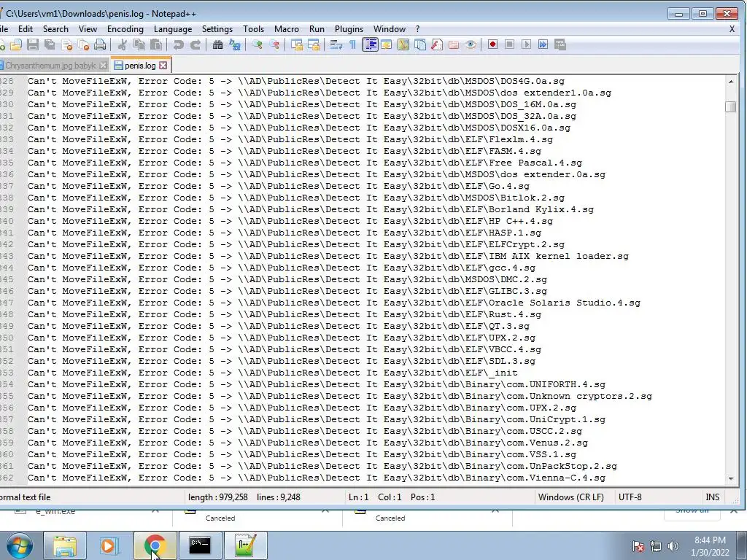Toggle the indent guide button
The height and width of the screenshot is (560, 747).
coord(370,44)
